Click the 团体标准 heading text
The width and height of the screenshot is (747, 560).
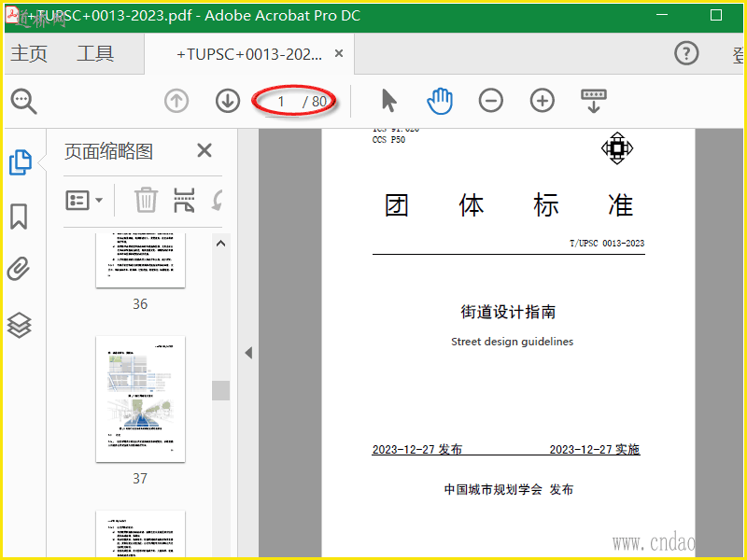[x=508, y=205]
